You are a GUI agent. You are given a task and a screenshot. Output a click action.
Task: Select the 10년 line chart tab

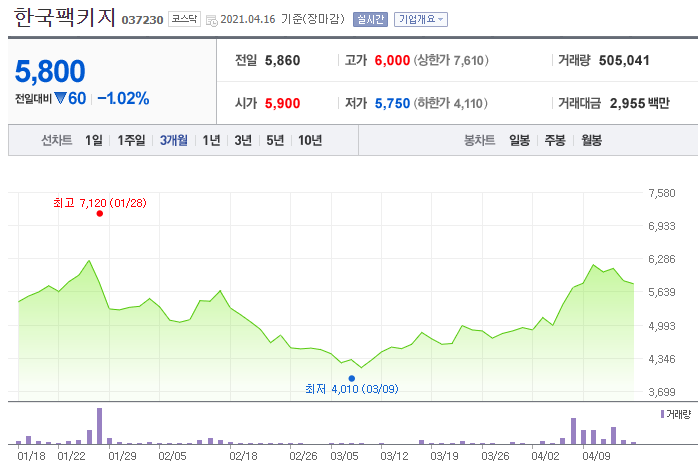[x=310, y=141]
